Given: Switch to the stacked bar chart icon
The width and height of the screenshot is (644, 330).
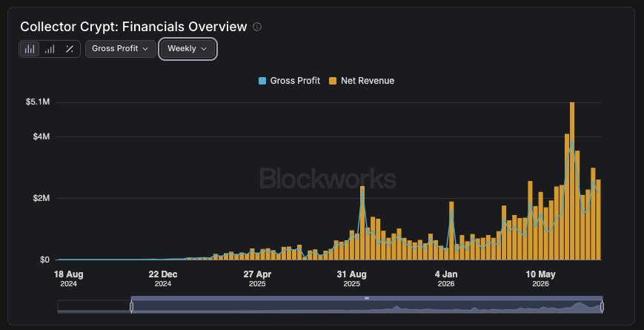Looking at the screenshot, I should [50, 49].
